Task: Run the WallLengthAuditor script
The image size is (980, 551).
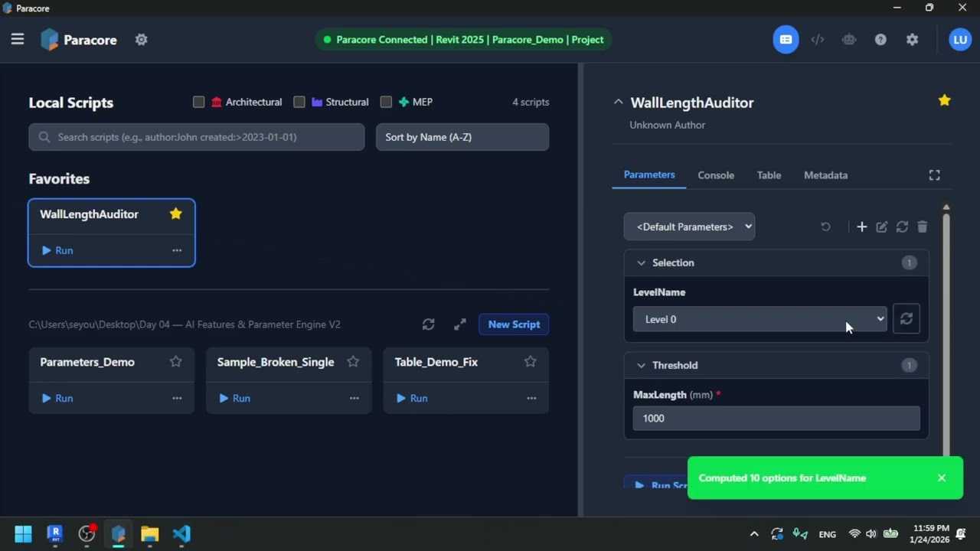Action: tap(57, 250)
